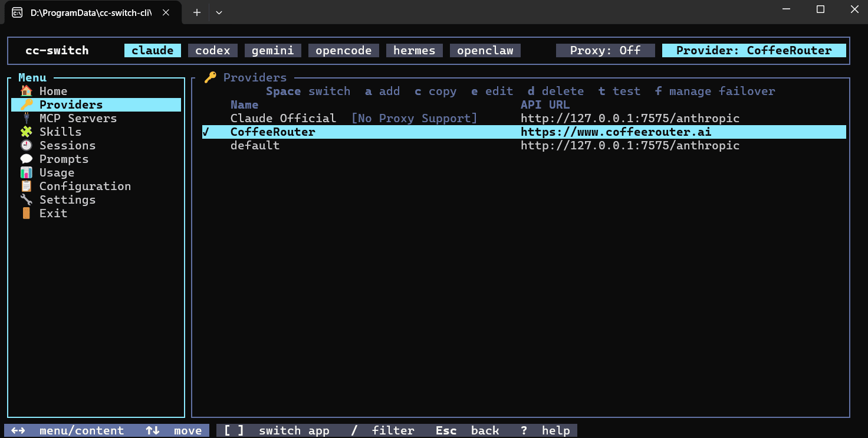Select the Claude Official provider row
868x438 pixels.
[524, 118]
